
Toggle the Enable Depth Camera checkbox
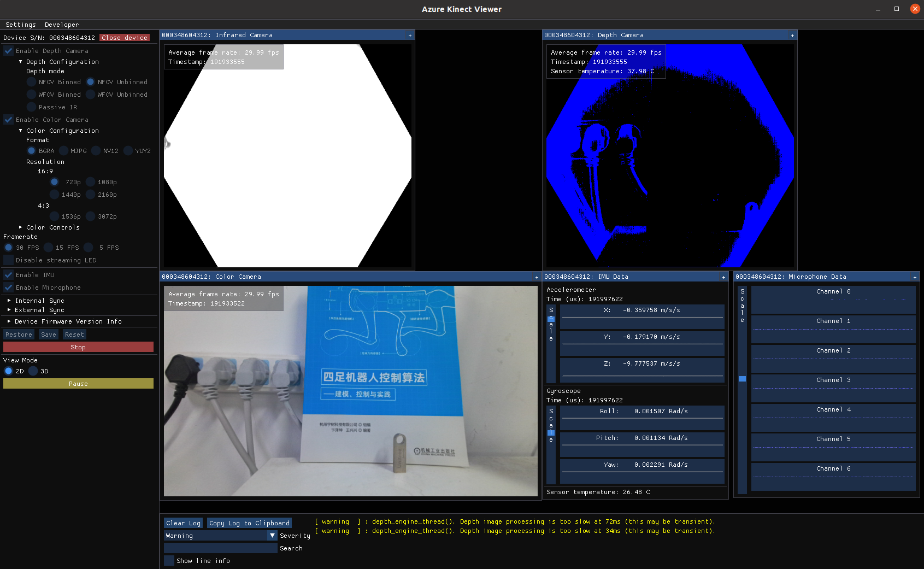9,51
